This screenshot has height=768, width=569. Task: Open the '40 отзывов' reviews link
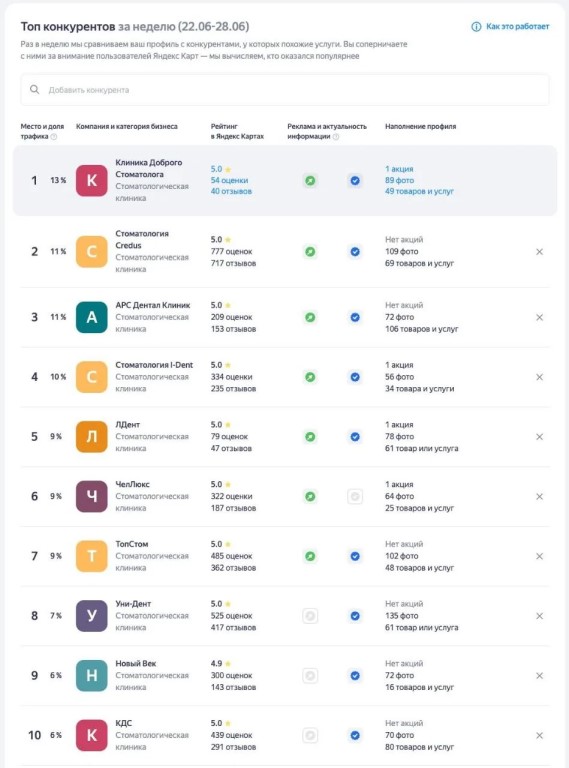(231, 192)
